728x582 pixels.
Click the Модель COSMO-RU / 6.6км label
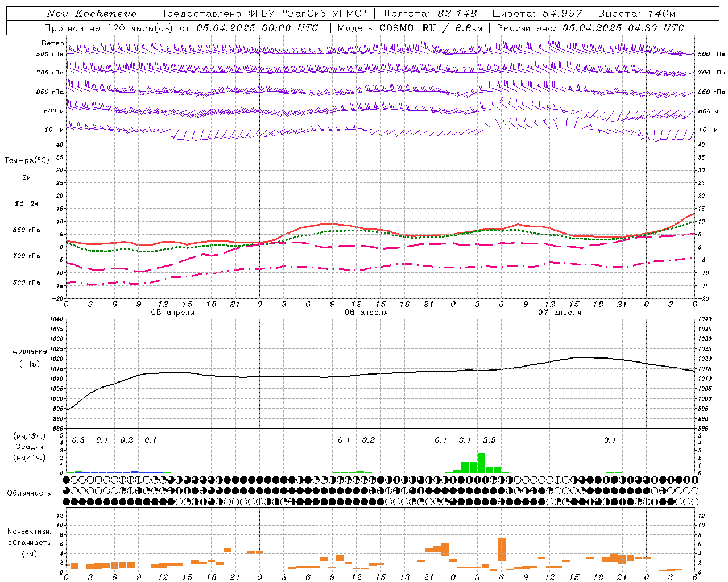click(x=410, y=28)
